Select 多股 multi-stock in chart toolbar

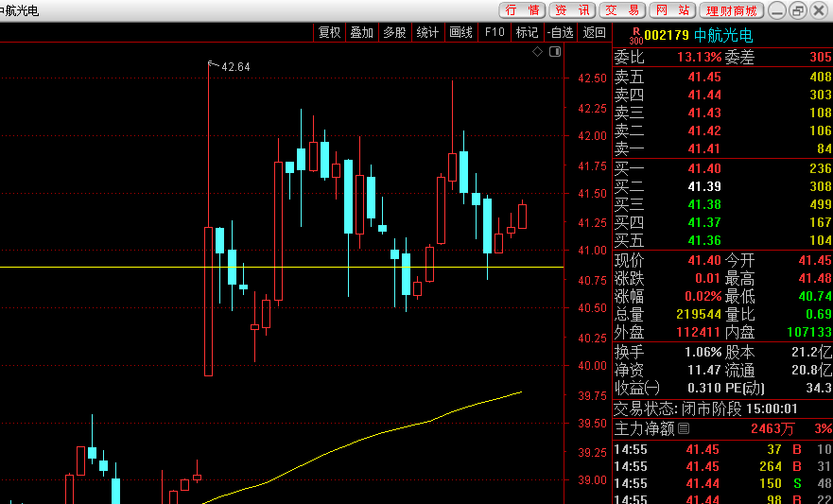(x=394, y=32)
